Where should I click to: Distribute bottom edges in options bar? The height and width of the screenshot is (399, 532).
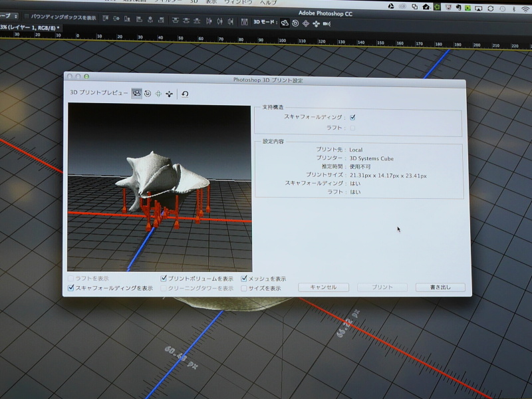[x=197, y=21]
